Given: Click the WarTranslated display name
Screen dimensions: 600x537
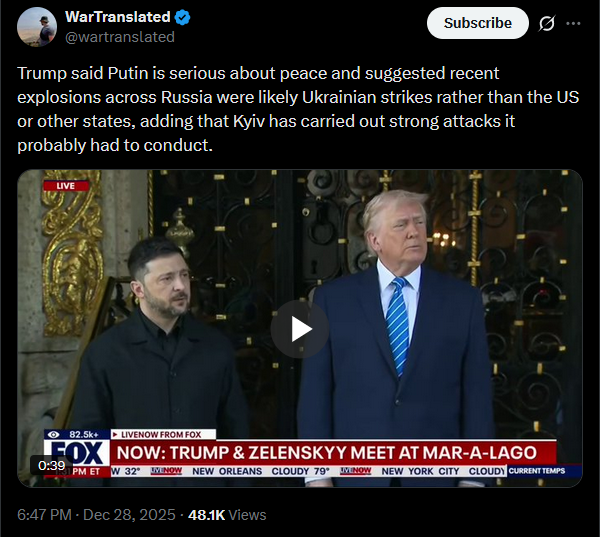Looking at the screenshot, I should pyautogui.click(x=117, y=17).
